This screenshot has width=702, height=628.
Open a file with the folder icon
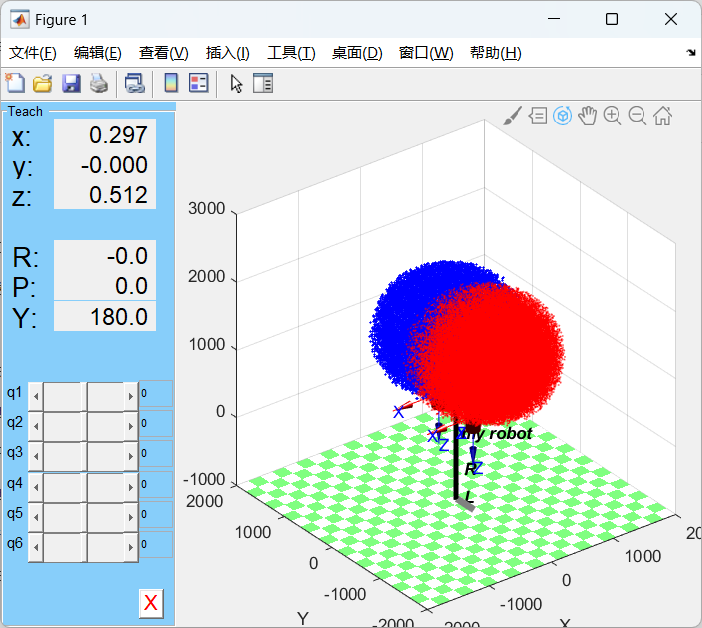(43, 84)
